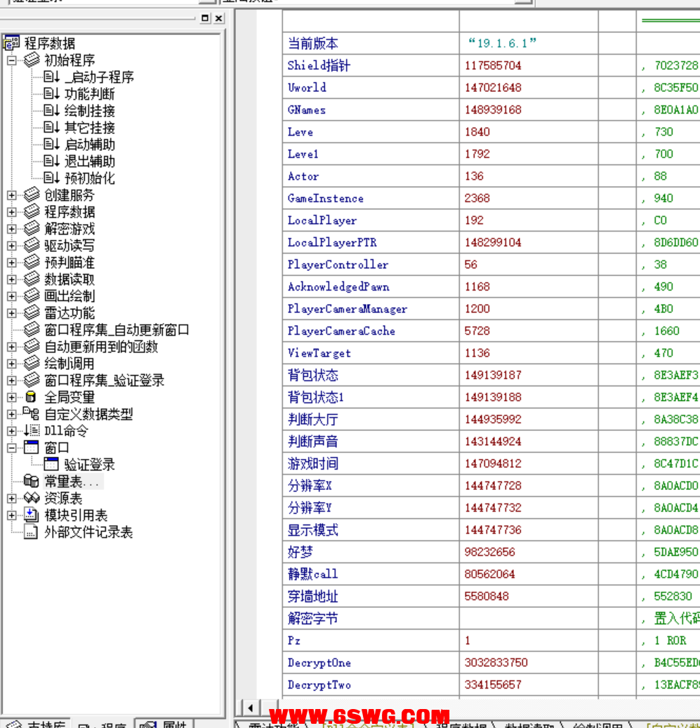
Task: Click the 绘制挂接 subroutine icon
Action: pyautogui.click(x=51, y=110)
